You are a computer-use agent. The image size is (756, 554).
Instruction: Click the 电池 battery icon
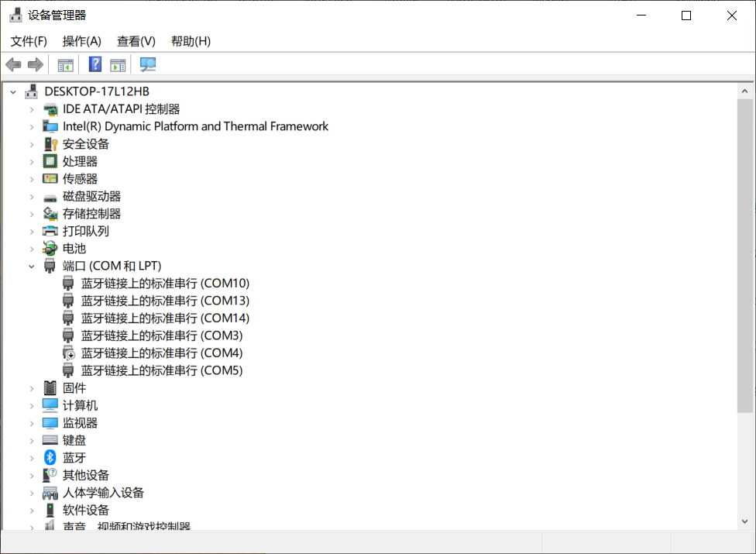pyautogui.click(x=50, y=248)
